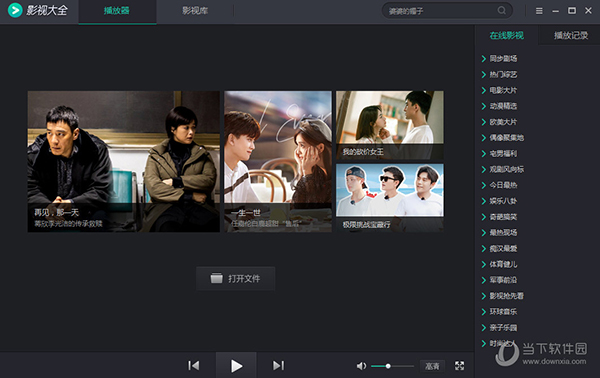Open the 再见，那一天 poster thumbnail
This screenshot has height=378, width=600.
click(124, 161)
